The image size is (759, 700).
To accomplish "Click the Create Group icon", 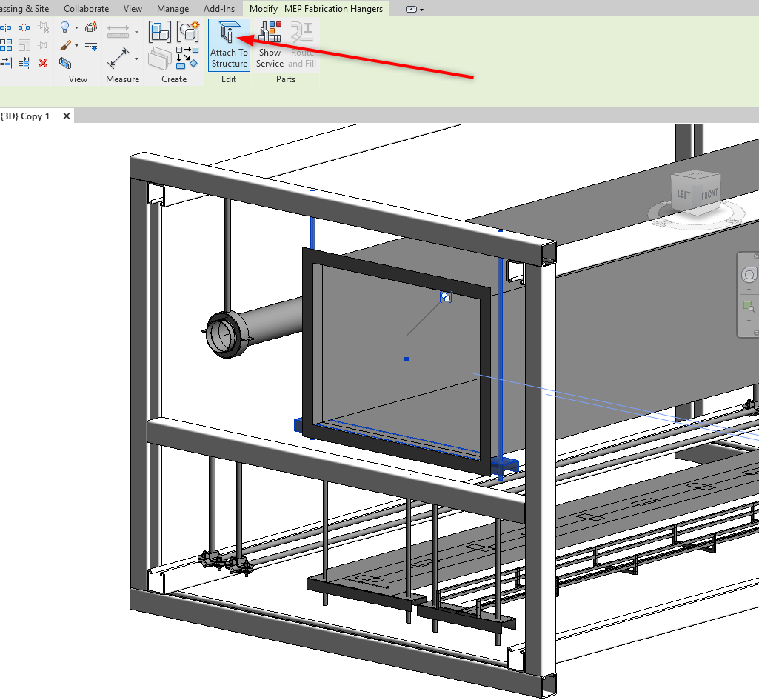I will 188,31.
